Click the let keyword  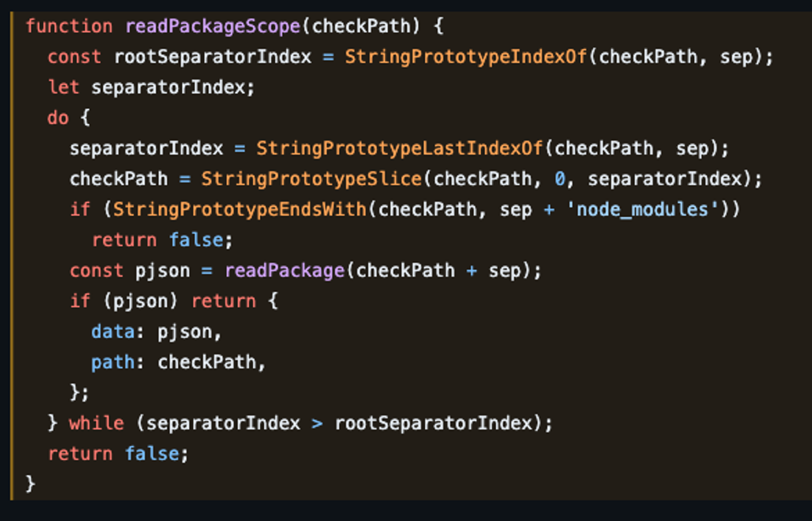click(63, 87)
